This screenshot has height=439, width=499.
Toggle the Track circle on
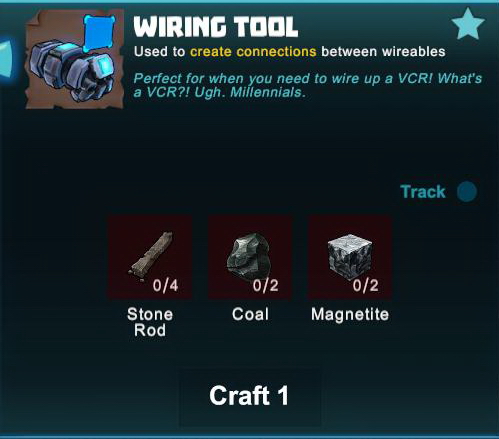[x=467, y=192]
